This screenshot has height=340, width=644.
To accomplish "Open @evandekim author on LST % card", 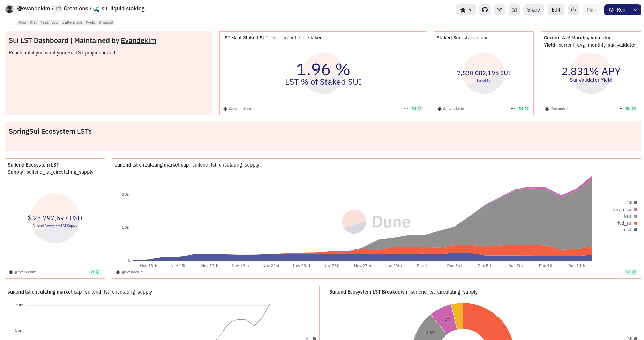I will 240,109.
